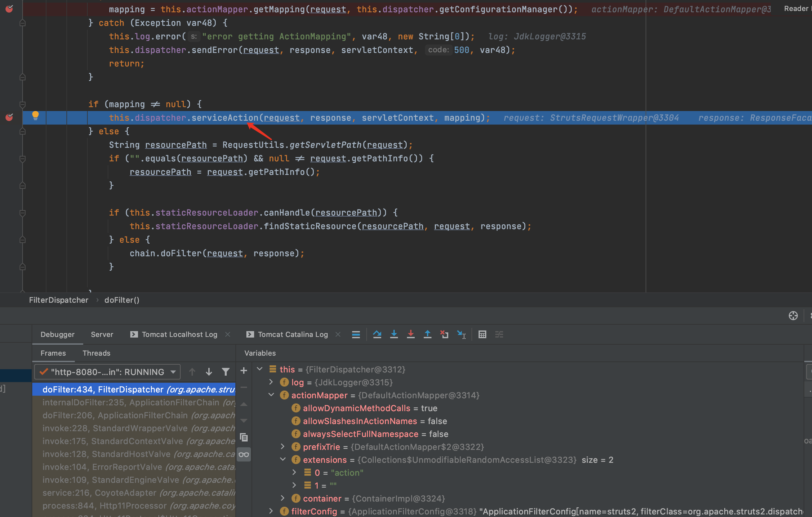Expand extensions element 1
The width and height of the screenshot is (812, 517).
(x=294, y=485)
